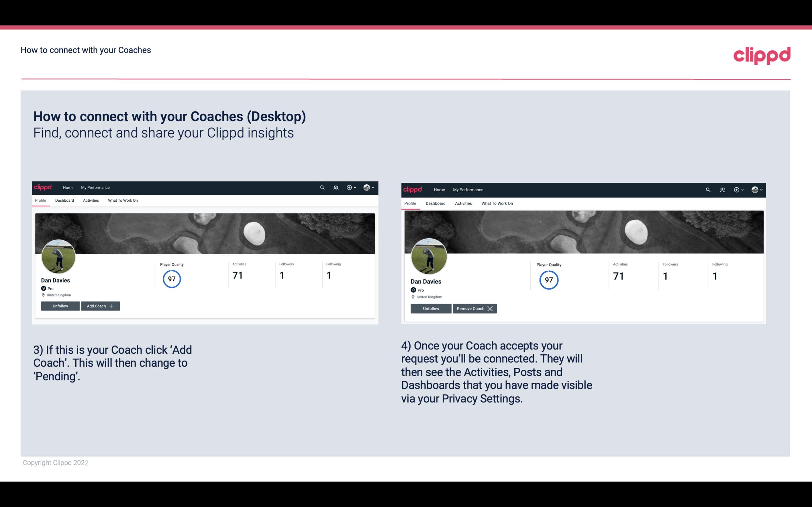Viewport: 812px width, 507px height.
Task: Click 'Add Coach' button on Dan Davies profile
Action: click(x=99, y=306)
